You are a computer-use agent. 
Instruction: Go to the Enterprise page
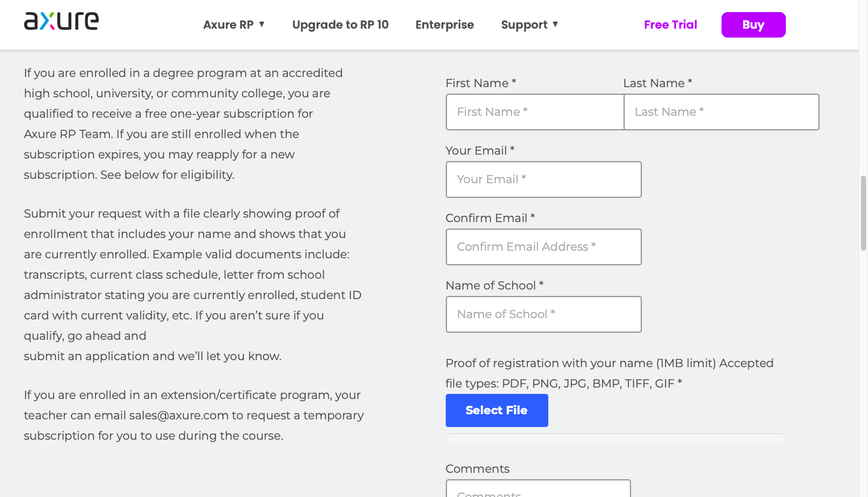(445, 25)
